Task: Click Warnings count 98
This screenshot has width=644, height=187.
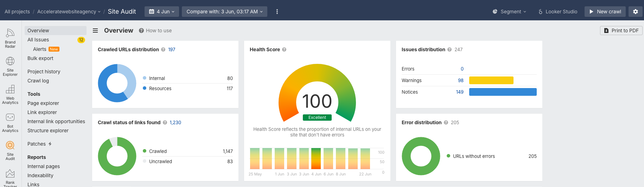Action: (461, 80)
